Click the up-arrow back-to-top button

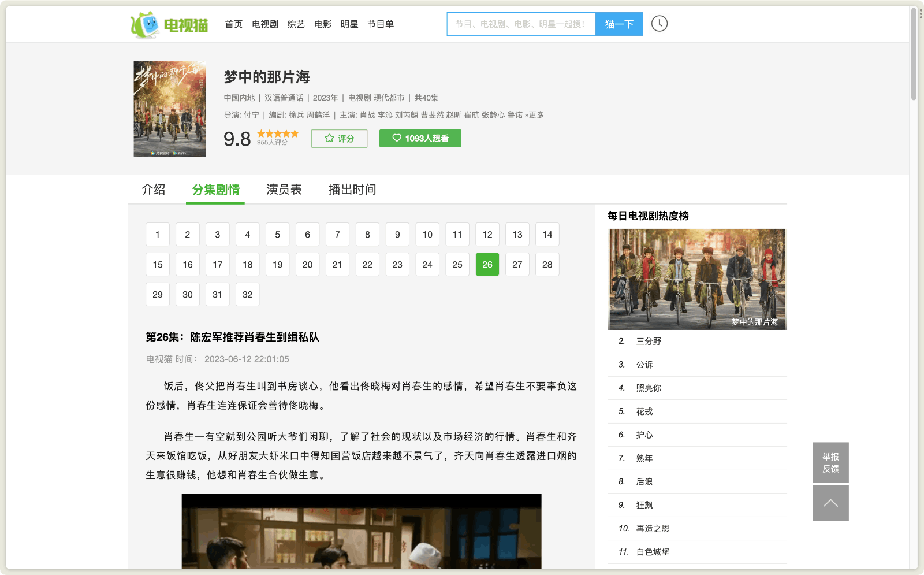[830, 503]
